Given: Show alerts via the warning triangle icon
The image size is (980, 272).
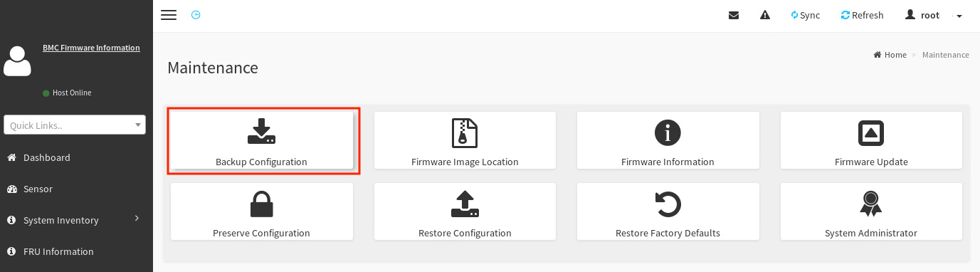Looking at the screenshot, I should click(x=765, y=15).
